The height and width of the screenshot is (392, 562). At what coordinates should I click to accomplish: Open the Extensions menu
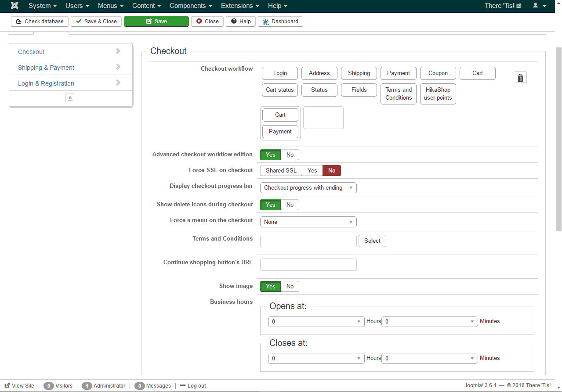point(240,6)
